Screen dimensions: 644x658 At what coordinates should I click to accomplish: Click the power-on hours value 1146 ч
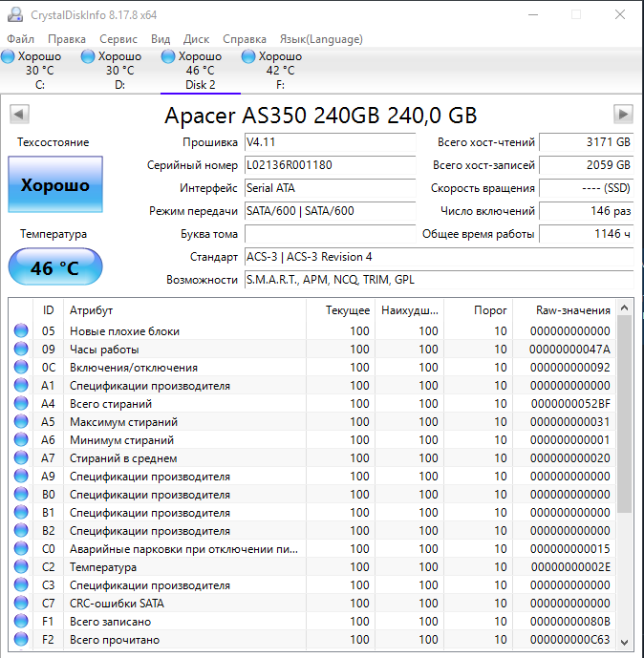click(586, 234)
